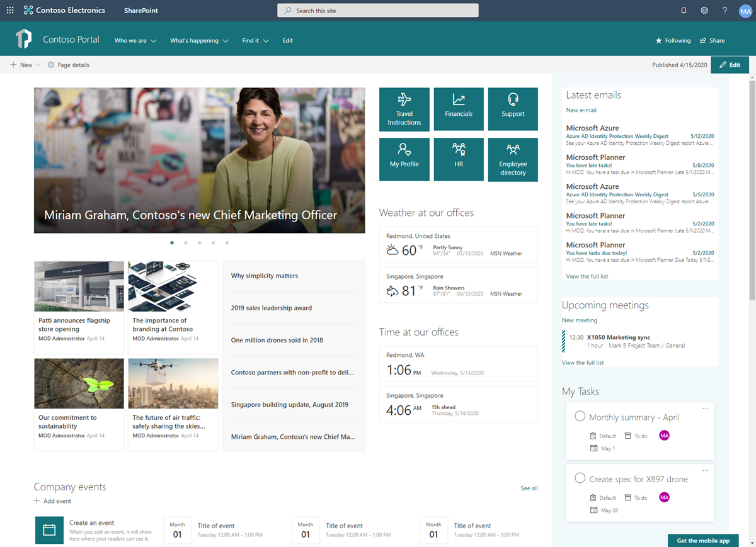756x547 pixels.
Task: Click the plus icon beside Add event
Action: coord(37,501)
